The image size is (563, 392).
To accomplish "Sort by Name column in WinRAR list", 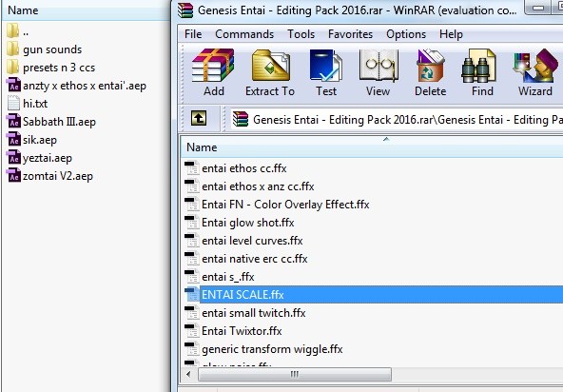I will coord(371,147).
